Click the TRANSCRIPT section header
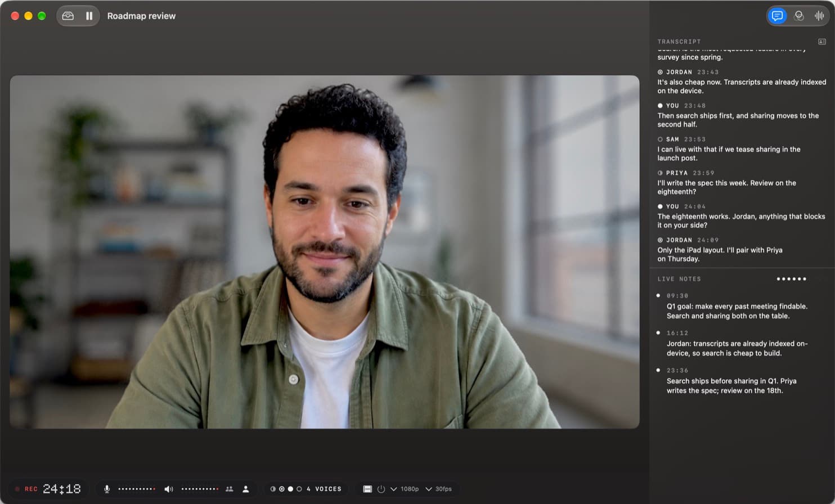 click(x=679, y=42)
